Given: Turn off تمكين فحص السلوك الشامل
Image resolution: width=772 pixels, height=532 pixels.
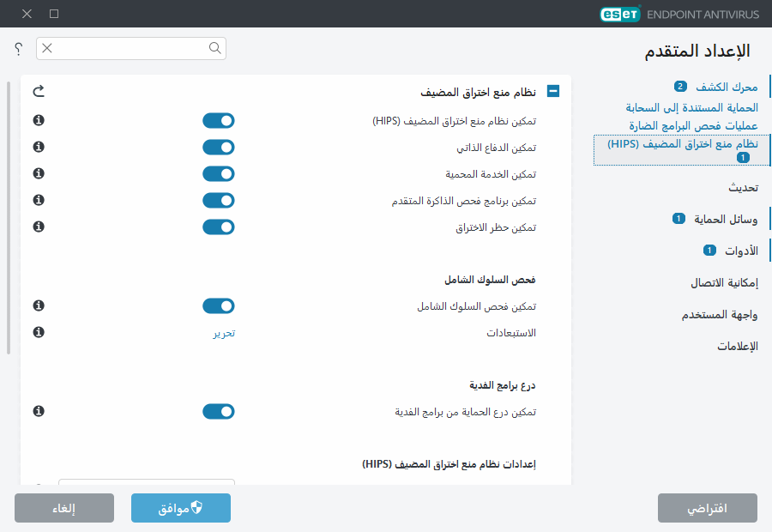Looking at the screenshot, I should pyautogui.click(x=218, y=306).
